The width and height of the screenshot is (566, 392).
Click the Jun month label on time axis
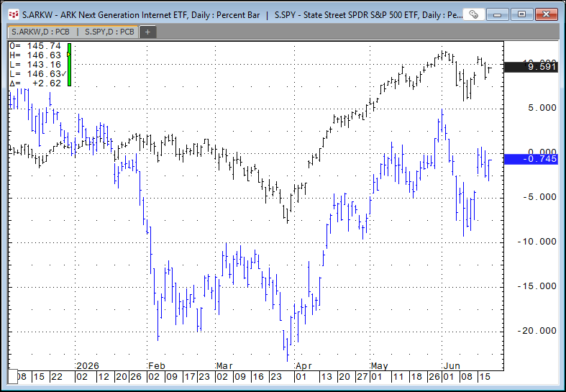tap(452, 366)
